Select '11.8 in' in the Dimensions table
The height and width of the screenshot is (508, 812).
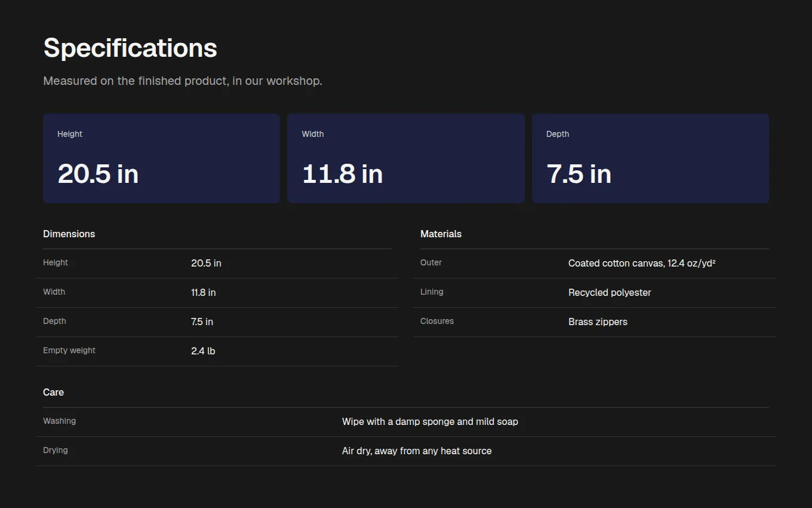click(204, 292)
